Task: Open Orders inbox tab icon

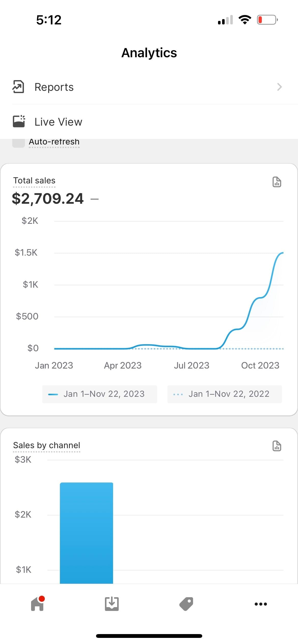Action: tap(112, 604)
